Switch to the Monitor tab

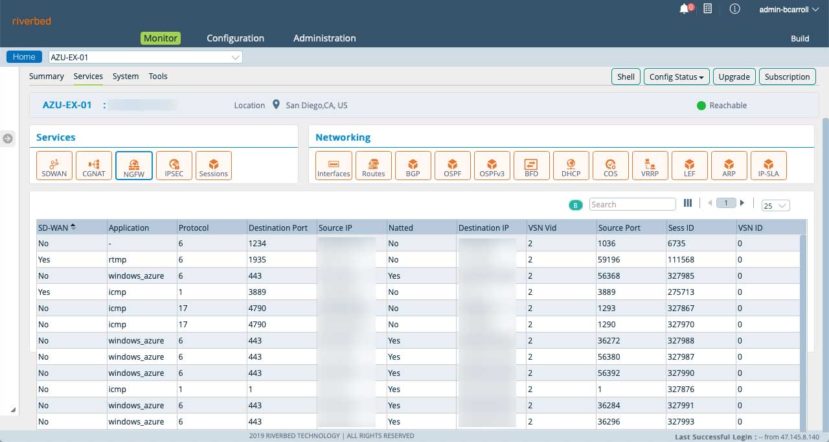point(160,38)
